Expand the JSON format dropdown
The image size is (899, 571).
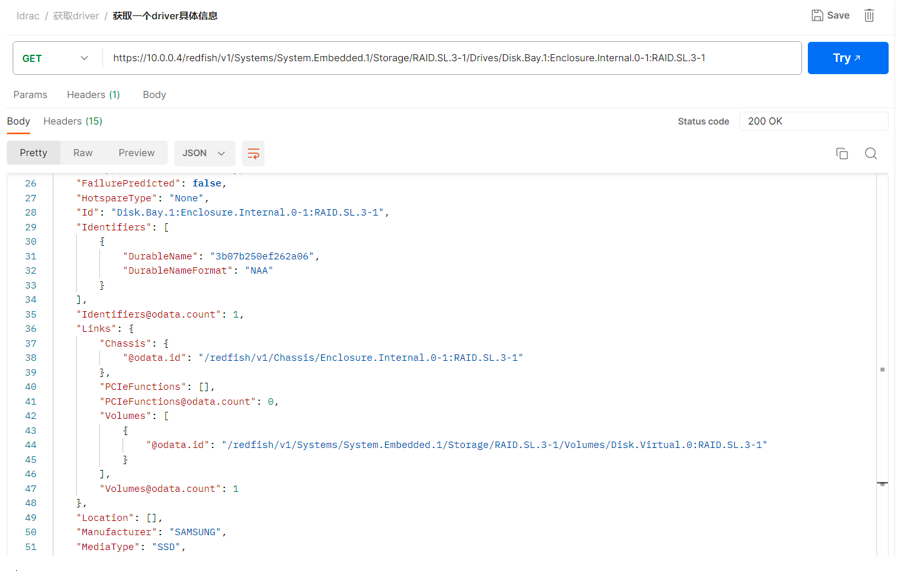tap(204, 153)
